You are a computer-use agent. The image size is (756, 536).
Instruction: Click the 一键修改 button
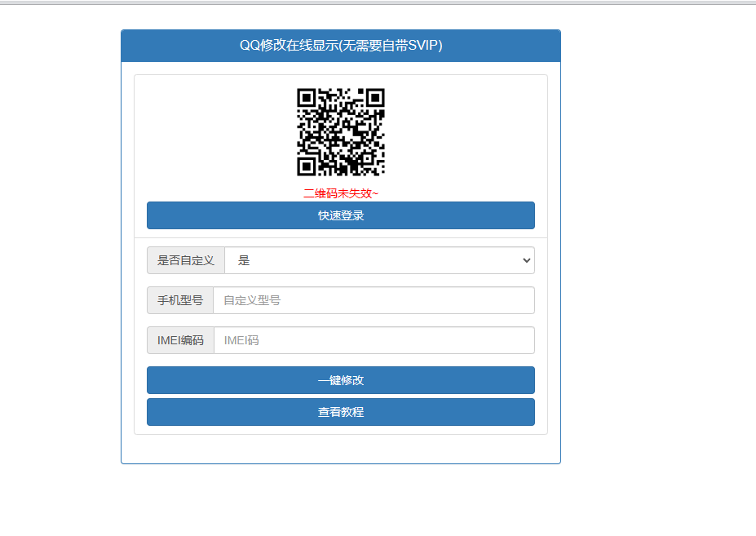[340, 380]
